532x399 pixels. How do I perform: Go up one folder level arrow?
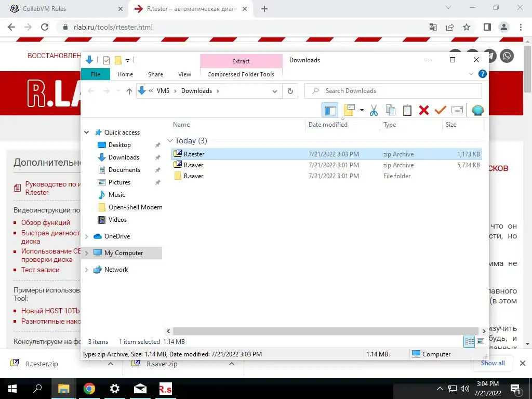point(129,91)
